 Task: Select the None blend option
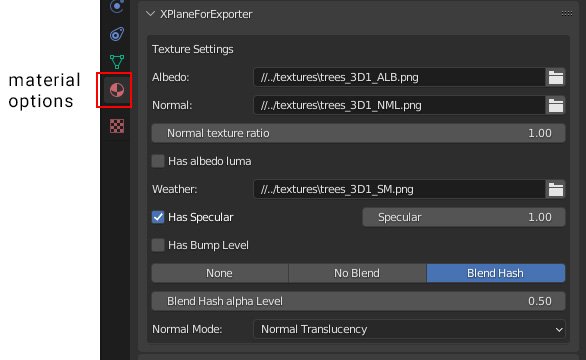[220, 273]
